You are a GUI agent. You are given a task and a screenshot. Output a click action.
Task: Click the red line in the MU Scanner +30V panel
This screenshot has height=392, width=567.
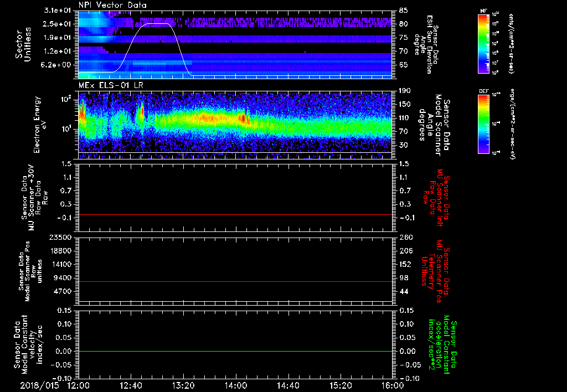click(235, 214)
